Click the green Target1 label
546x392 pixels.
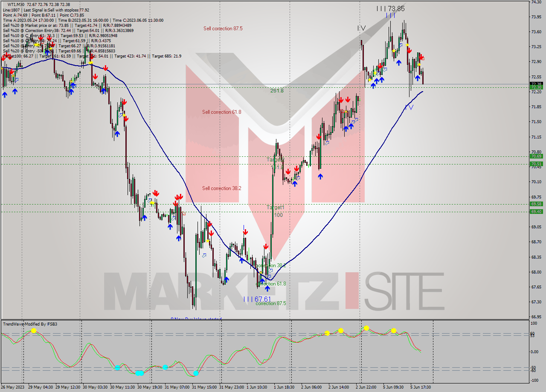pos(275,208)
